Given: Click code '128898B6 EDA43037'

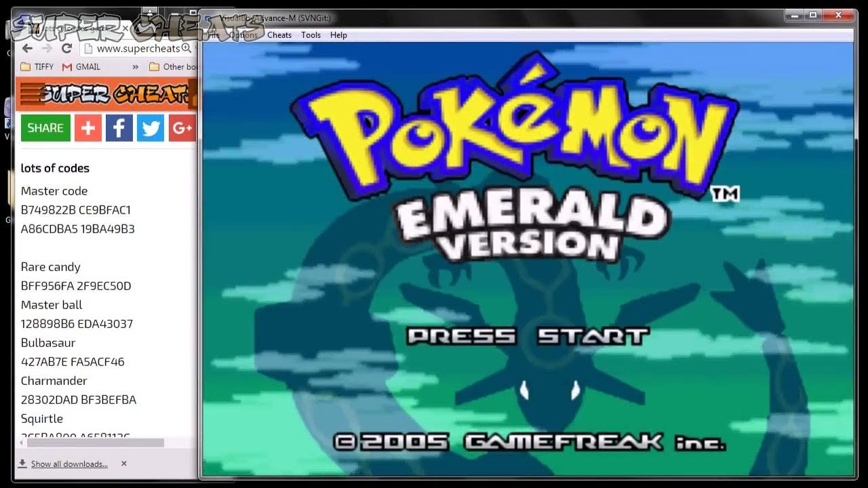Looking at the screenshot, I should click(77, 324).
